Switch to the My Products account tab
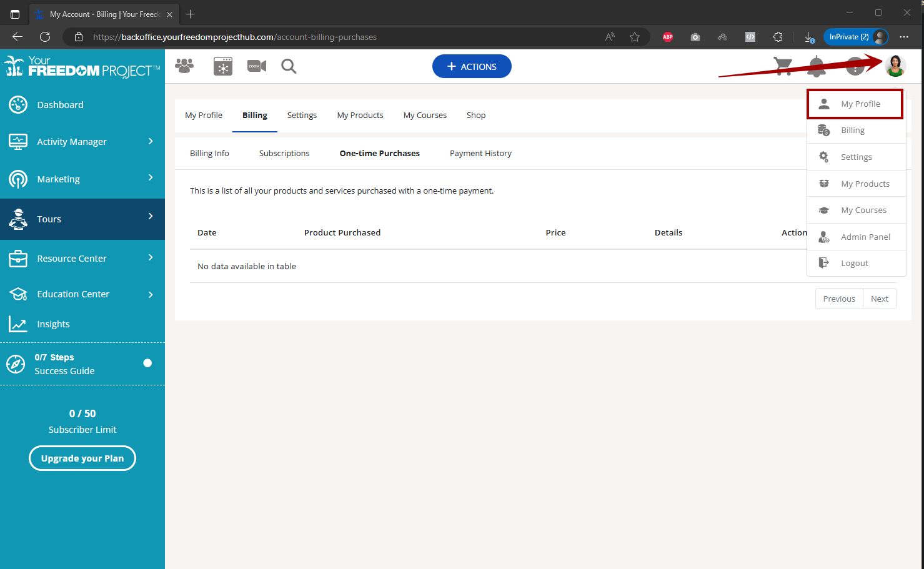The image size is (924, 569). [x=360, y=115]
